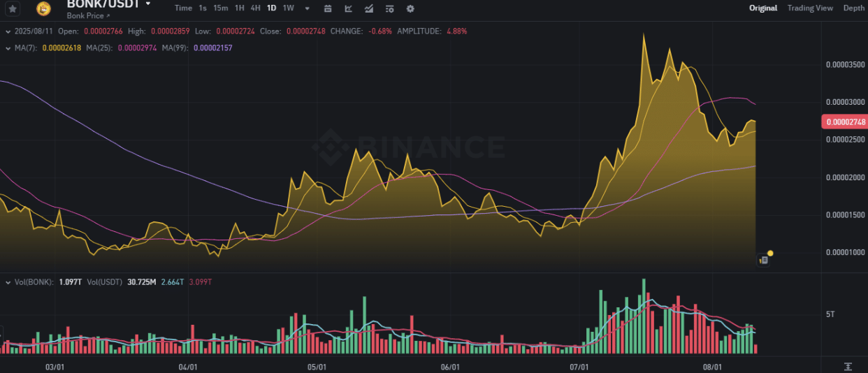Screen dimensions: 868x373
Task: Click the 07/01 date axis label
Action: tap(579, 367)
